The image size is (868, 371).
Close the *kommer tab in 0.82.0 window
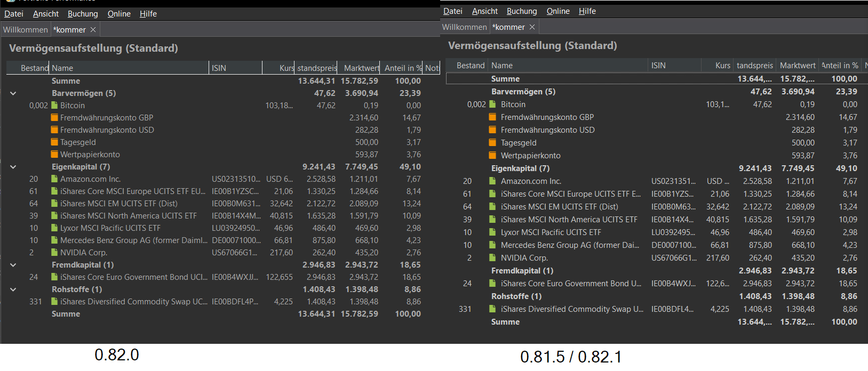(93, 30)
